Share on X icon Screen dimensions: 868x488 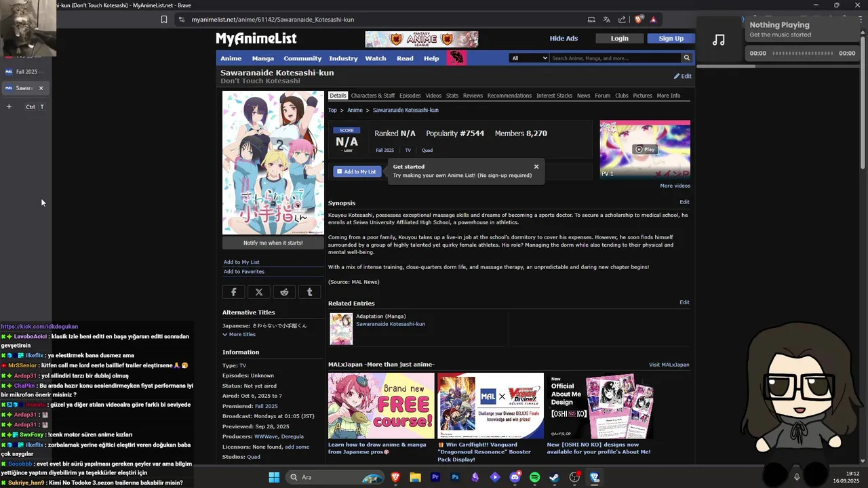(259, 292)
